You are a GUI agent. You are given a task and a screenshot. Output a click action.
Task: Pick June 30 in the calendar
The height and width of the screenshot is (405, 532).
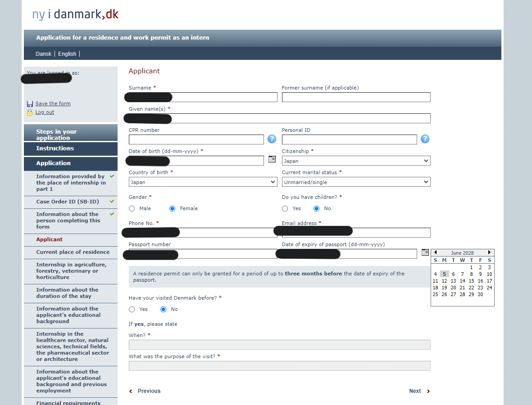(481, 294)
